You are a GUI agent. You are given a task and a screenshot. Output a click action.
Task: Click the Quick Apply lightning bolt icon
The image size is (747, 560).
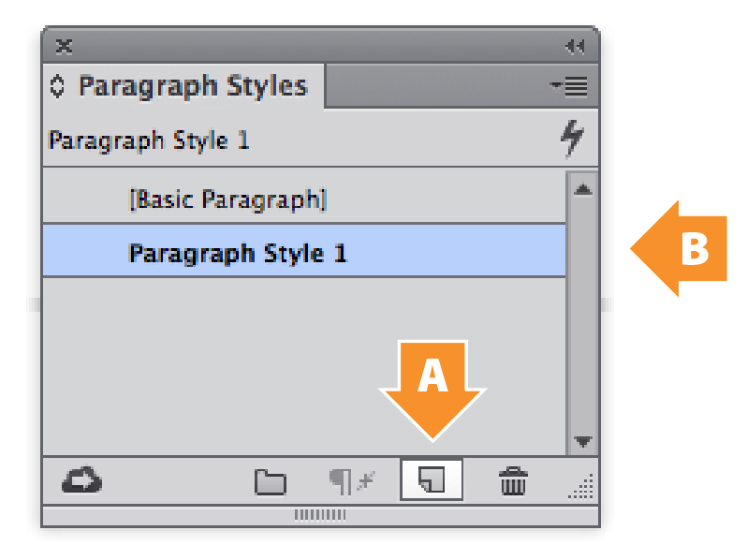(x=572, y=139)
